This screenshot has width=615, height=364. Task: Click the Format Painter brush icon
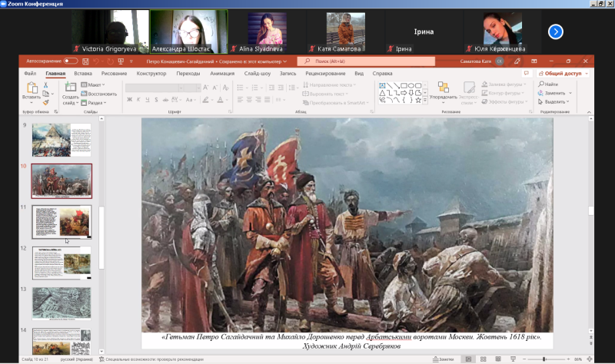point(46,102)
